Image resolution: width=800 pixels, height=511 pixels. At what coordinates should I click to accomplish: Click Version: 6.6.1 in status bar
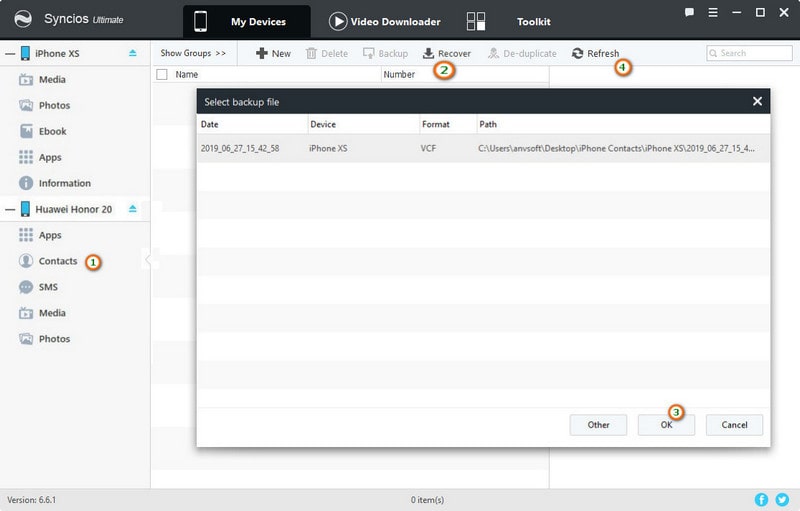(32, 500)
